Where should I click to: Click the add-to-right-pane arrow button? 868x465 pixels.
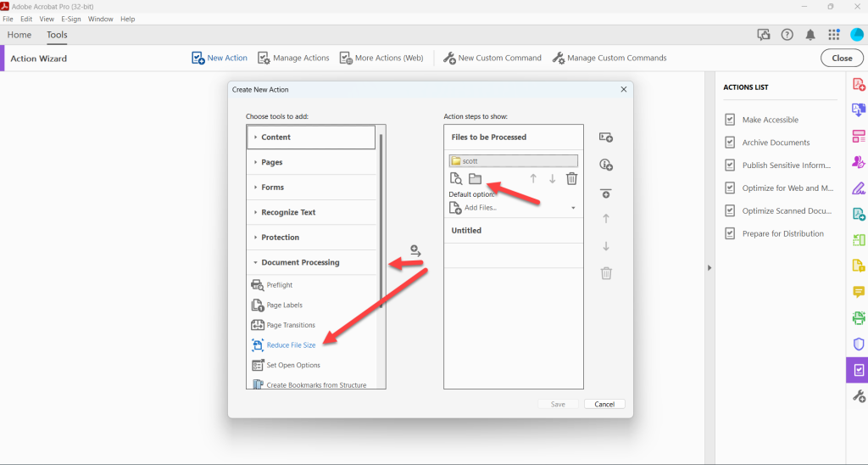415,251
